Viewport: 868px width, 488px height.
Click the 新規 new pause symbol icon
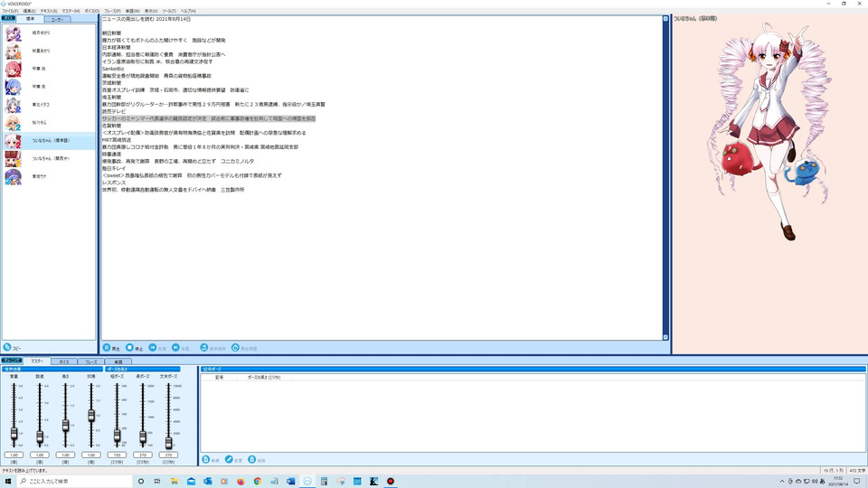[x=206, y=460]
